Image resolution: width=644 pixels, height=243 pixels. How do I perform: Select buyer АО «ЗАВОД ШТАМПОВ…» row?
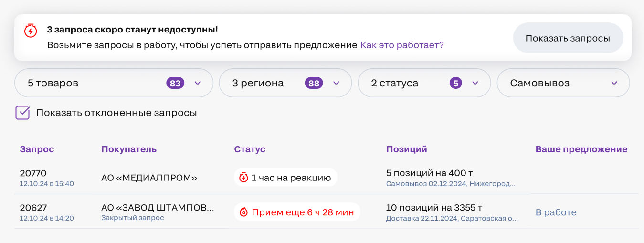[x=158, y=208]
